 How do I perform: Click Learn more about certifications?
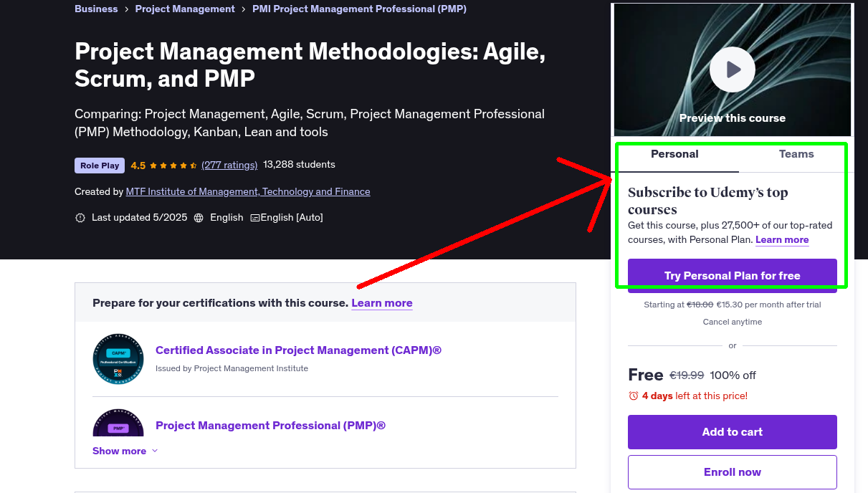click(382, 303)
